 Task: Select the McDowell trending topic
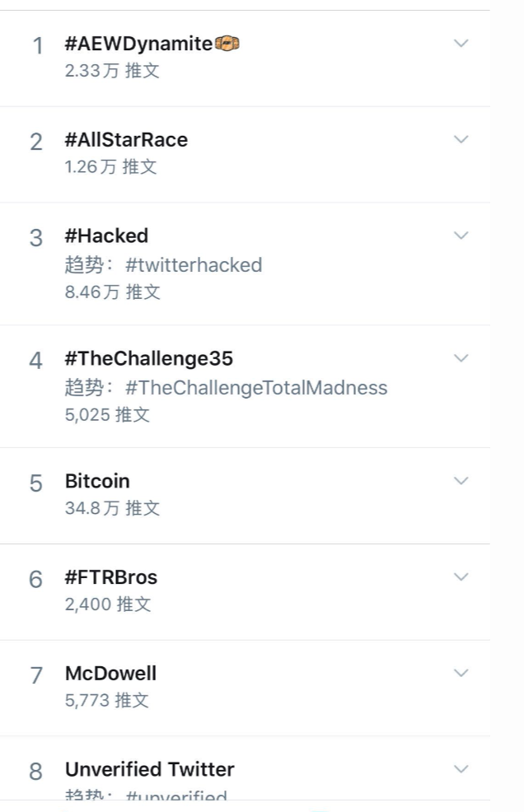110,672
